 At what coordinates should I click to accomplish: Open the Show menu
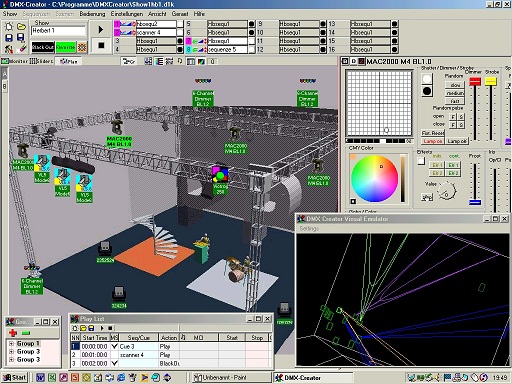(10, 14)
